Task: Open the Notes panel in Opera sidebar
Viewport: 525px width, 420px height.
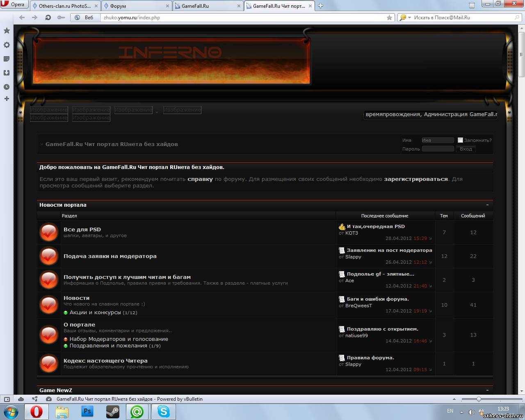Action: [x=7, y=59]
